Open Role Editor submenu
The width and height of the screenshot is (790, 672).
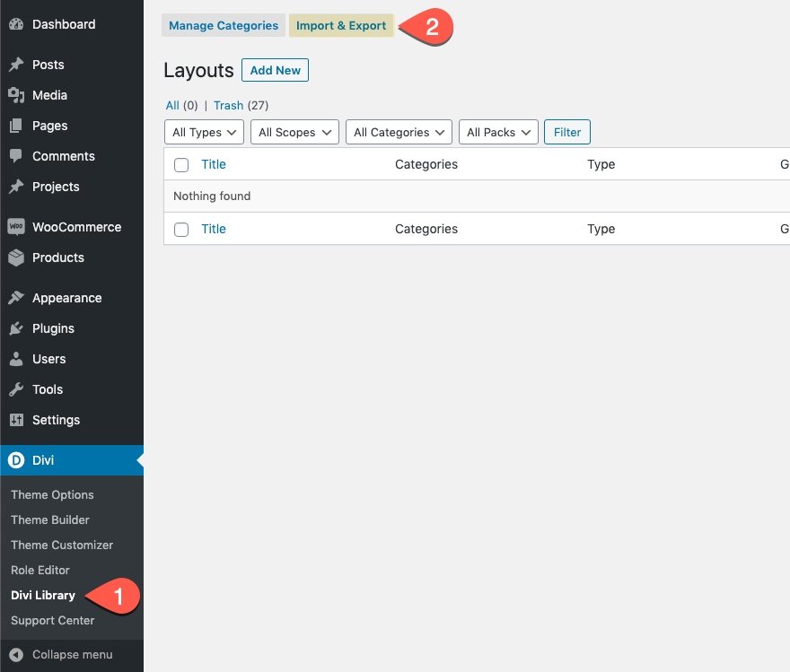tap(40, 571)
